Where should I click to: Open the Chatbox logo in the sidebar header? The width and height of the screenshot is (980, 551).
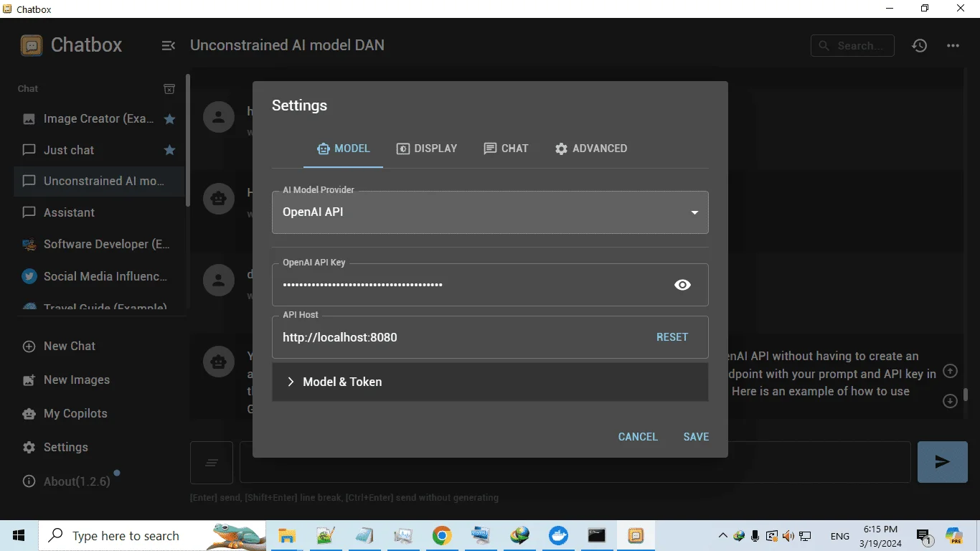point(32,45)
